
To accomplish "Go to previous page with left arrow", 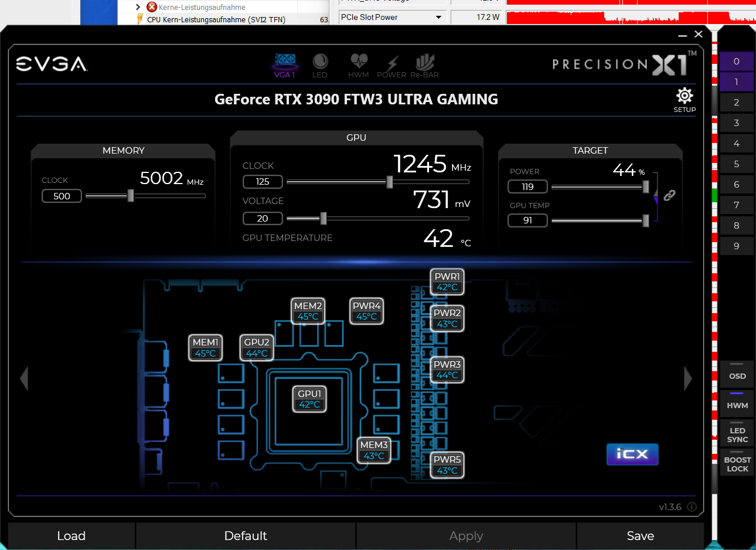I will (24, 378).
